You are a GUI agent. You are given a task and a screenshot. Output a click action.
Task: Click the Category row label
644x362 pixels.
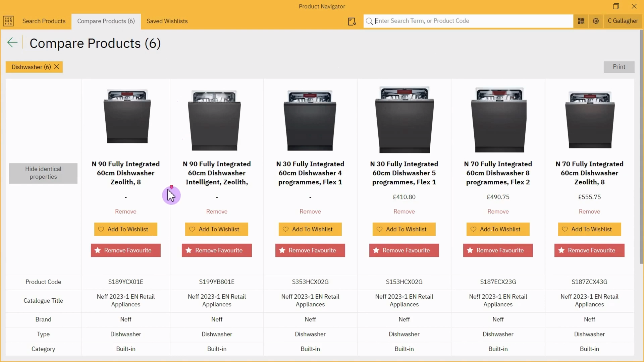tap(43, 349)
